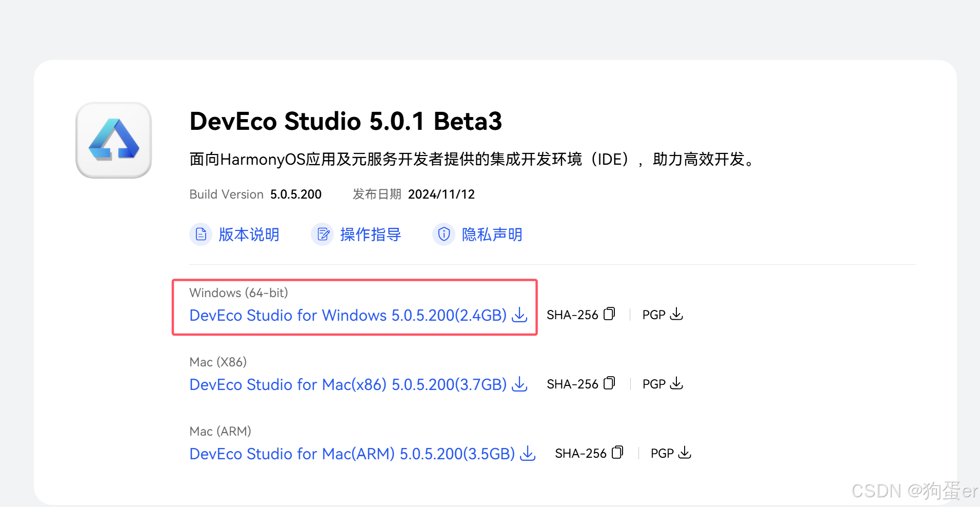Click the PGP label in the Mac(x86) row

click(654, 384)
